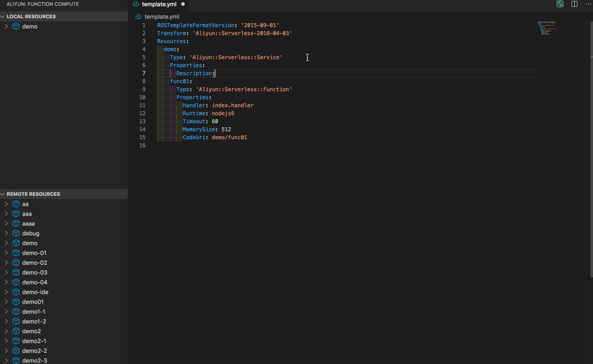
Task: Click the MemorySize: 512 line
Action: pos(207,129)
